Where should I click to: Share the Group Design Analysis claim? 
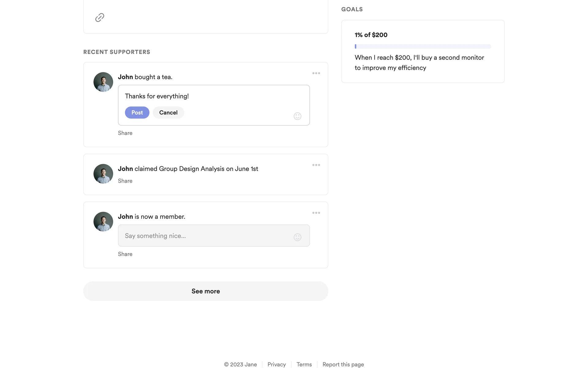(125, 181)
